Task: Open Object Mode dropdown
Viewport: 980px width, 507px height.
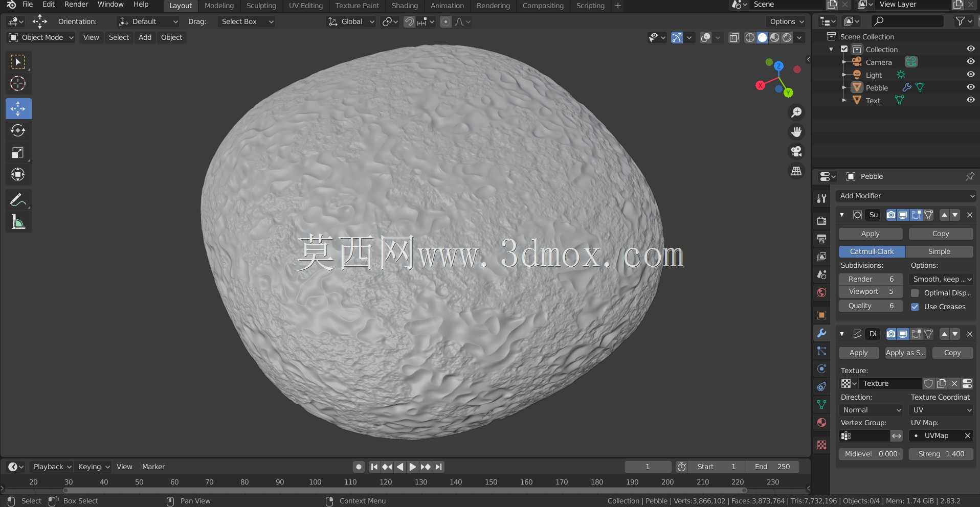Action: 41,37
